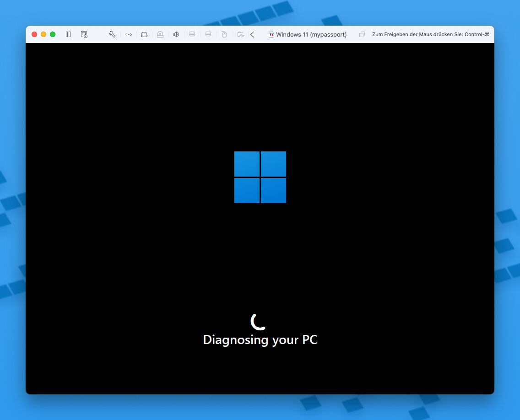
Task: Enter full screen with green button
Action: tap(53, 34)
